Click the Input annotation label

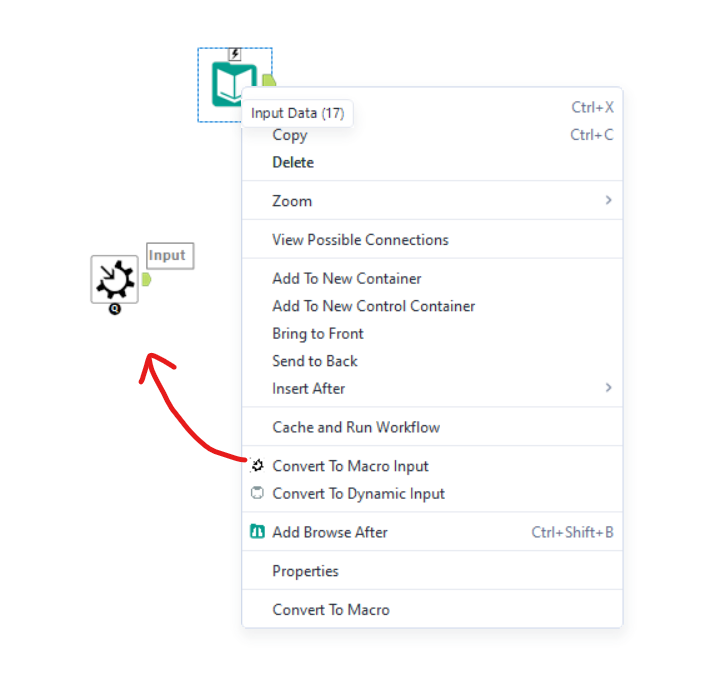(x=170, y=255)
